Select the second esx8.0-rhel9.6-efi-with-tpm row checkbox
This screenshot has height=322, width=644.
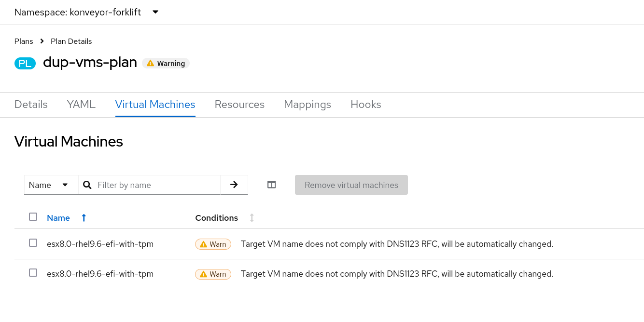(33, 273)
